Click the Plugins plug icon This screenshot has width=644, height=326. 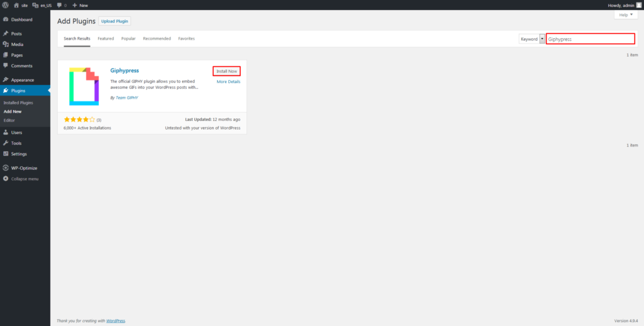pos(5,91)
